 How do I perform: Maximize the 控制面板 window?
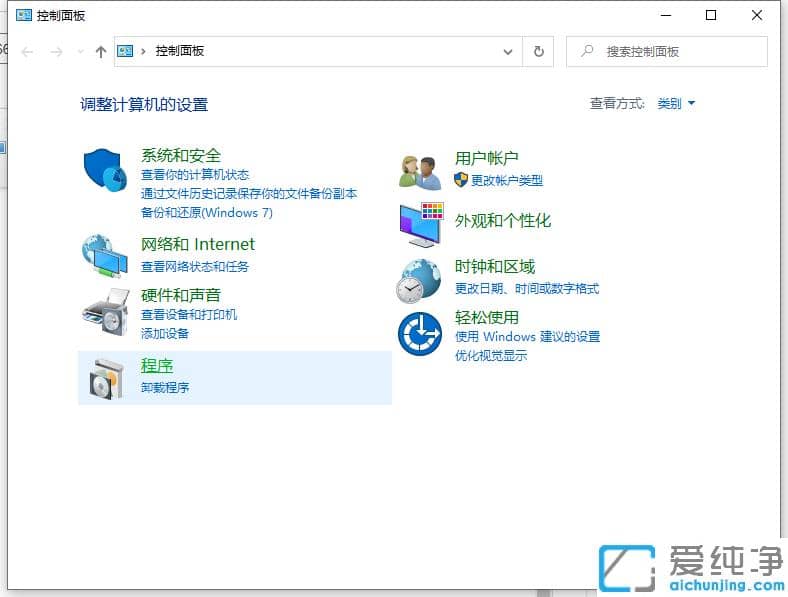coord(711,15)
